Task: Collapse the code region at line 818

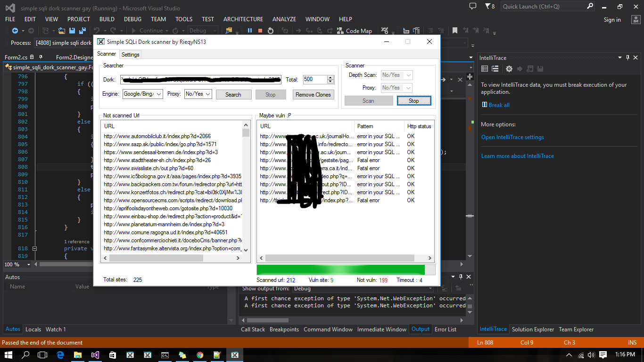Action: pos(34,248)
